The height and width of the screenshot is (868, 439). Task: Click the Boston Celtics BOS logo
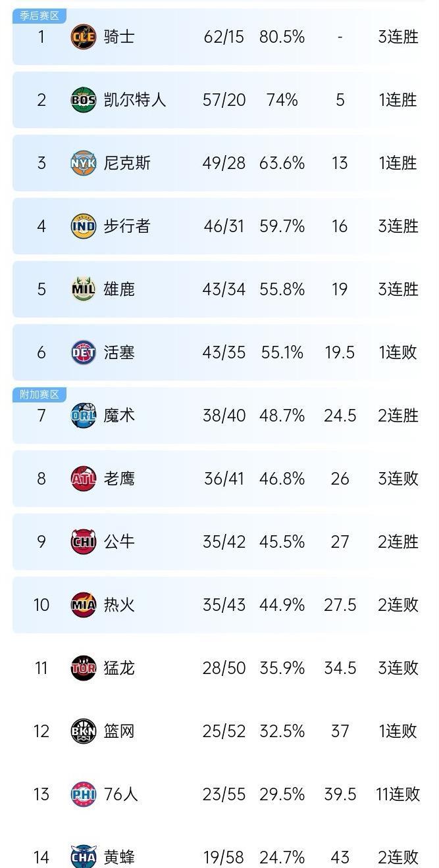coord(84,100)
